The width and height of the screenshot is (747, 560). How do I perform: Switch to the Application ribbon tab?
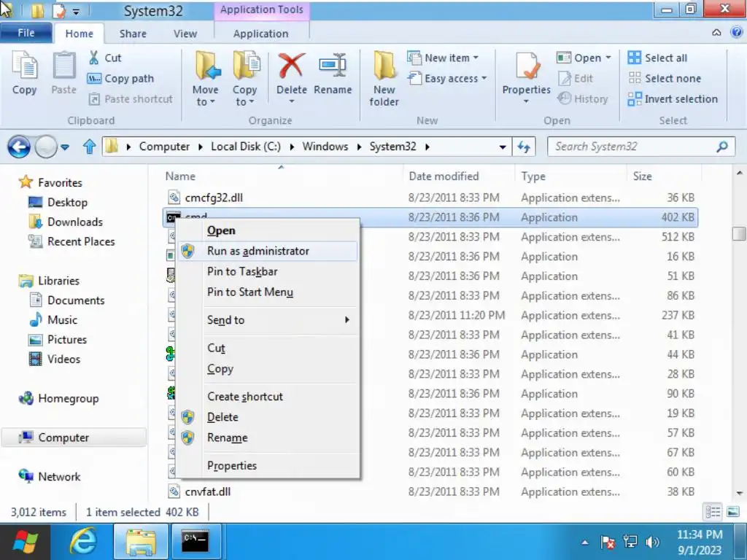(260, 34)
